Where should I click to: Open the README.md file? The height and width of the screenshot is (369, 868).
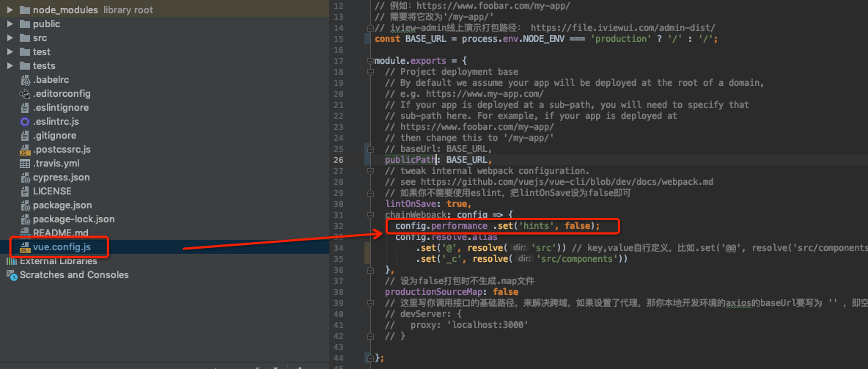coord(60,233)
